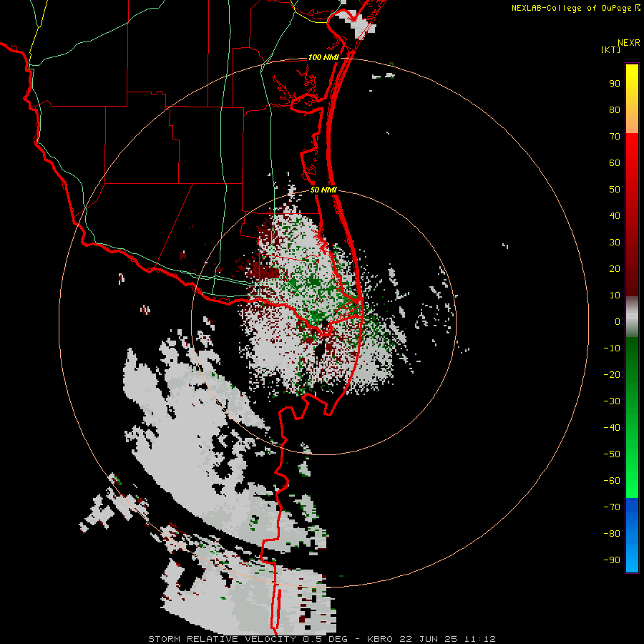Image resolution: width=644 pixels, height=644 pixels.
Task: Click the -10 value on the velocity scale
Action: click(612, 348)
